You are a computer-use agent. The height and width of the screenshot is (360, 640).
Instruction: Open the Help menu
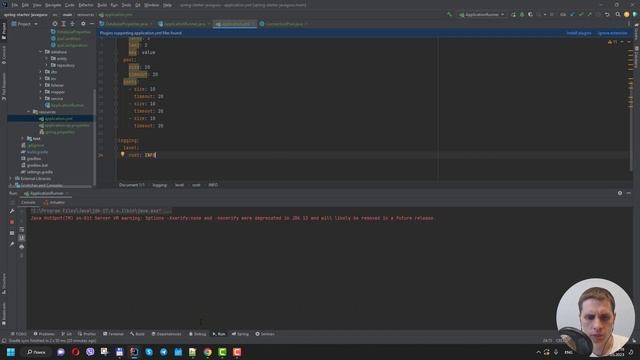click(167, 5)
